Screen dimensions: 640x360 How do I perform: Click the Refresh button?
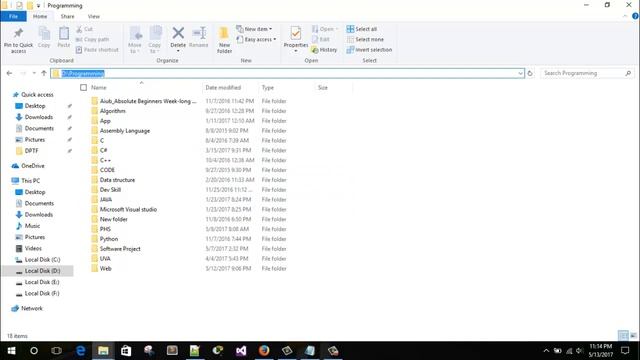[x=530, y=73]
